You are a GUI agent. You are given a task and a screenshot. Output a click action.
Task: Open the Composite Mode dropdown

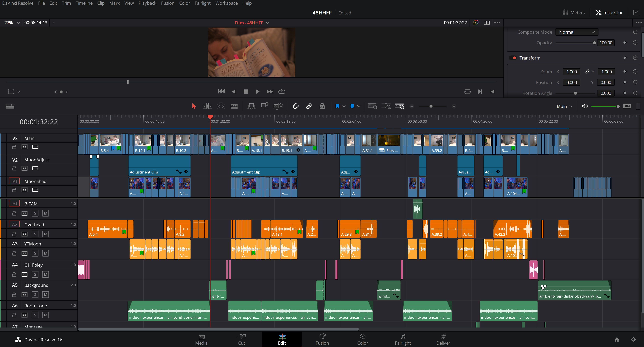click(576, 32)
